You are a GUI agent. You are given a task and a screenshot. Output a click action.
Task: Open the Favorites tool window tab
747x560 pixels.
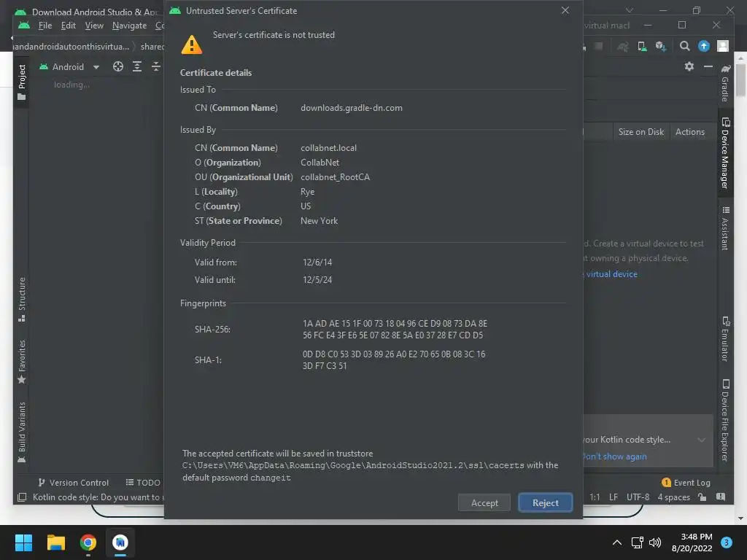[21, 361]
